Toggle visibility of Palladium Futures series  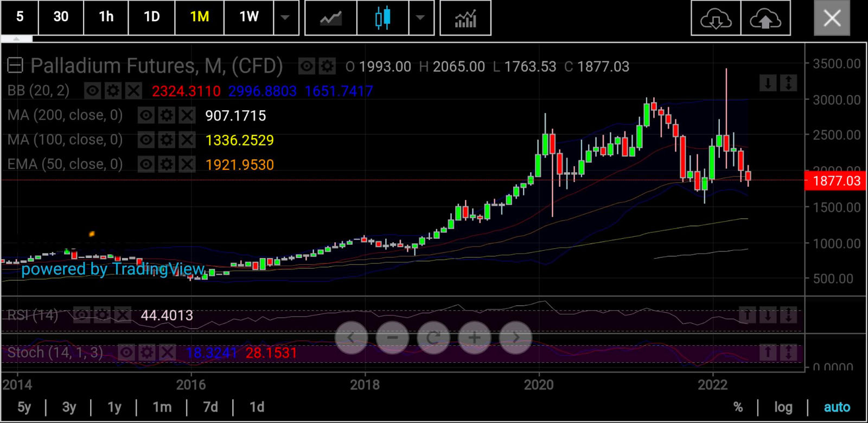coord(307,67)
